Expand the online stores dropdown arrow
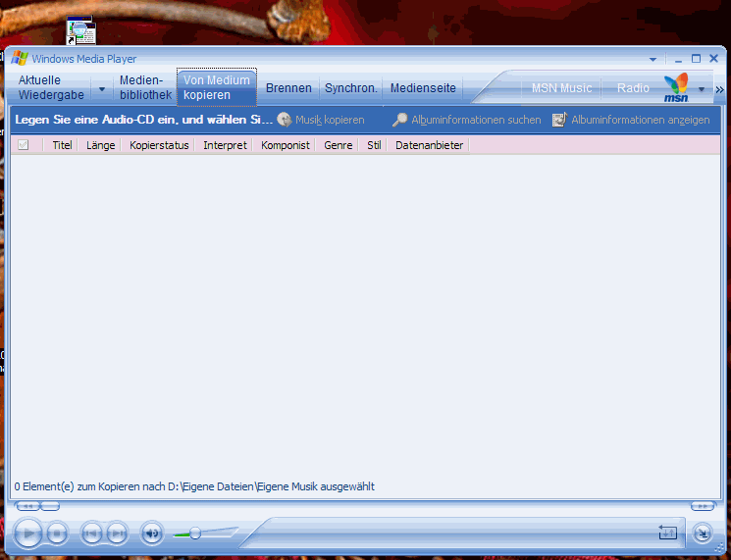This screenshot has width=731, height=560. click(702, 89)
